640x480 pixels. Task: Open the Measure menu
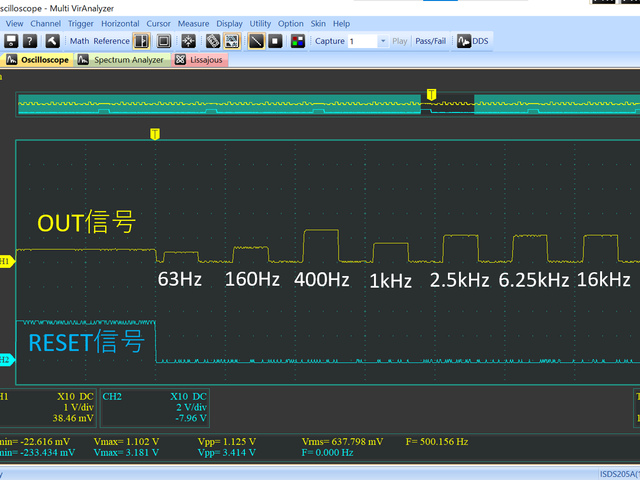pos(193,23)
